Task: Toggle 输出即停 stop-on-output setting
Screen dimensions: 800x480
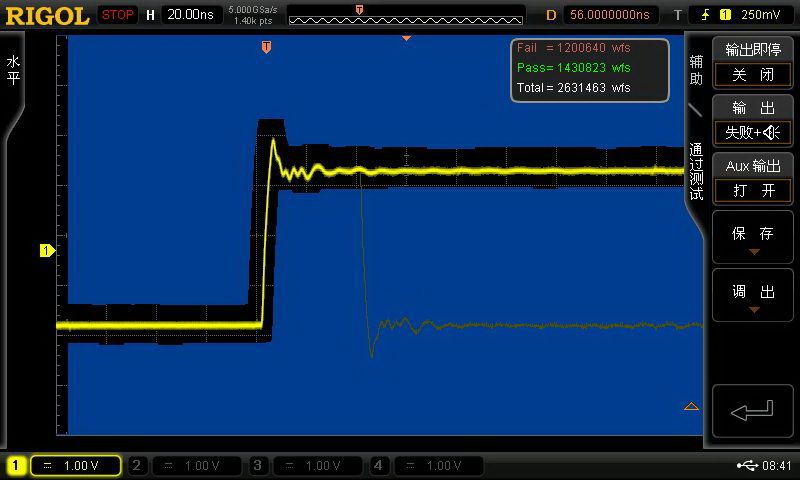Action: 752,63
